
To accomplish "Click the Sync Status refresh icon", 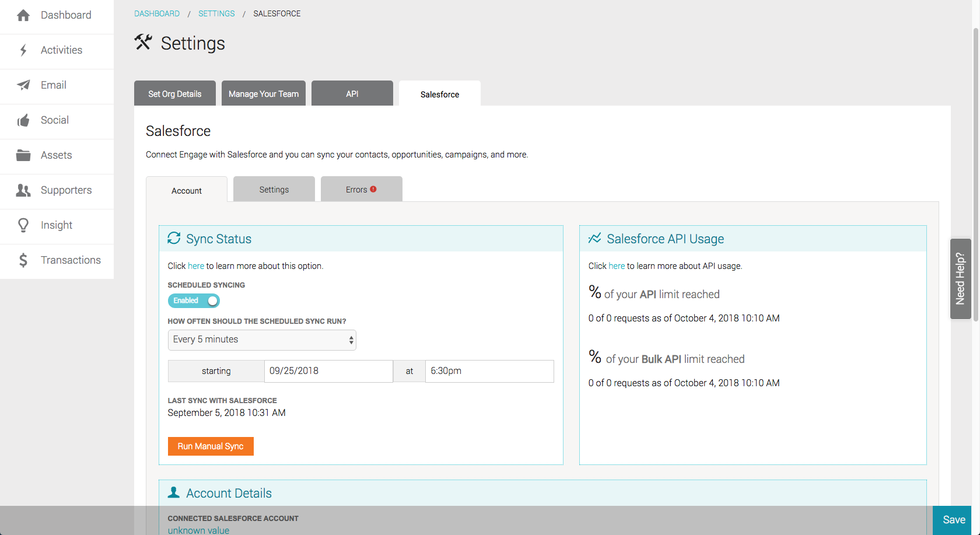I will coord(174,238).
